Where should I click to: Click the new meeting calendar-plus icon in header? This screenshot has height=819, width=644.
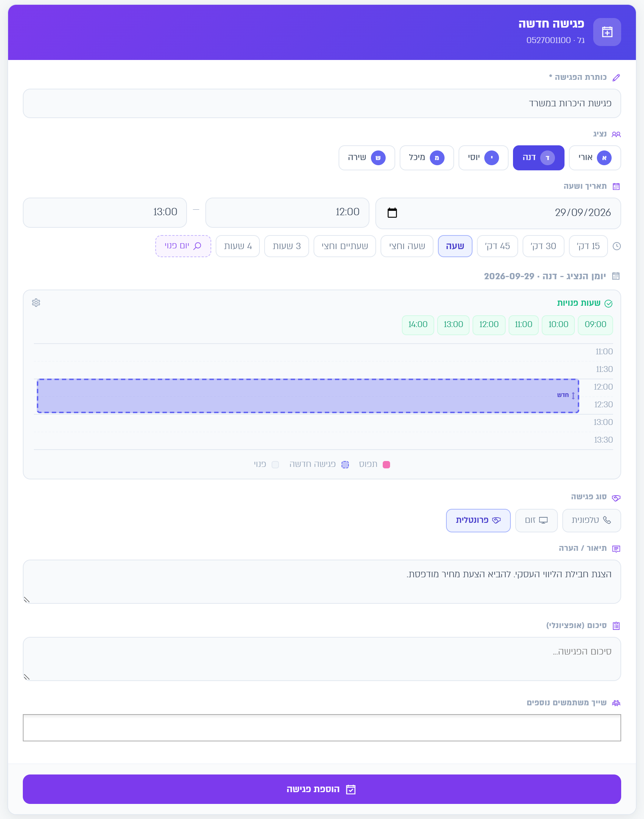(607, 32)
